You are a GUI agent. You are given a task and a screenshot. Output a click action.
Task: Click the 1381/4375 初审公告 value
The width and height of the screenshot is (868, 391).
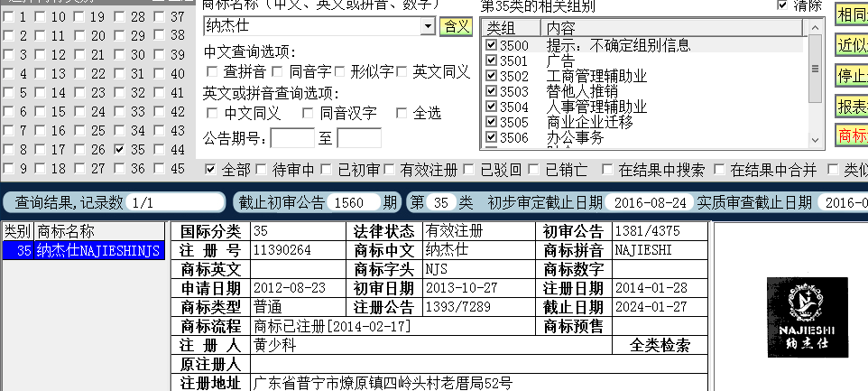(648, 231)
